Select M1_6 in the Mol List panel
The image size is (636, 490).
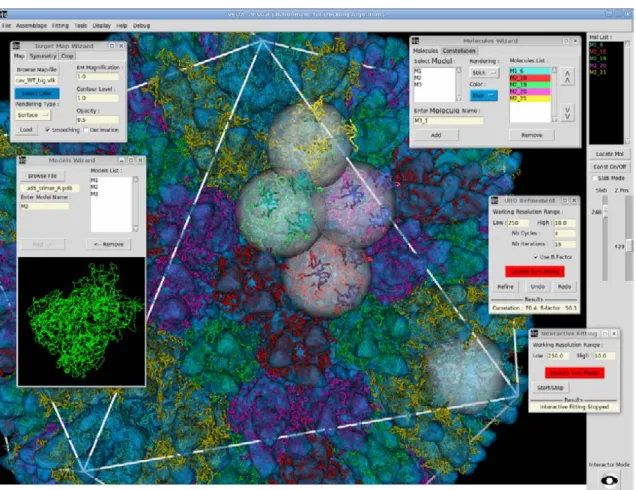point(596,45)
